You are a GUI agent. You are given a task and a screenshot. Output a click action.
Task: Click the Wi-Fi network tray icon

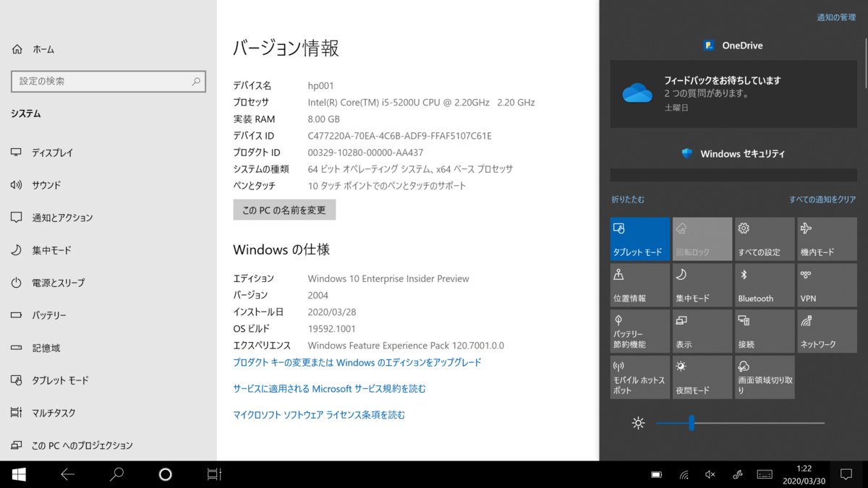tap(684, 475)
